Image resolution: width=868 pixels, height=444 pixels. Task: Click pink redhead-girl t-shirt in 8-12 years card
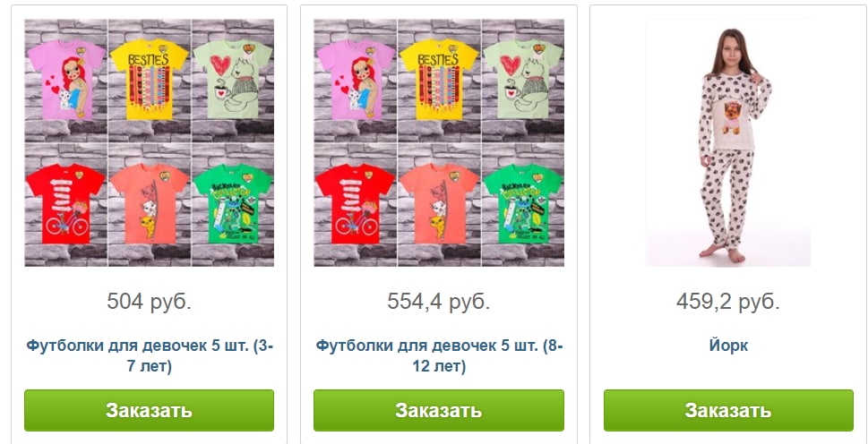click(x=356, y=80)
